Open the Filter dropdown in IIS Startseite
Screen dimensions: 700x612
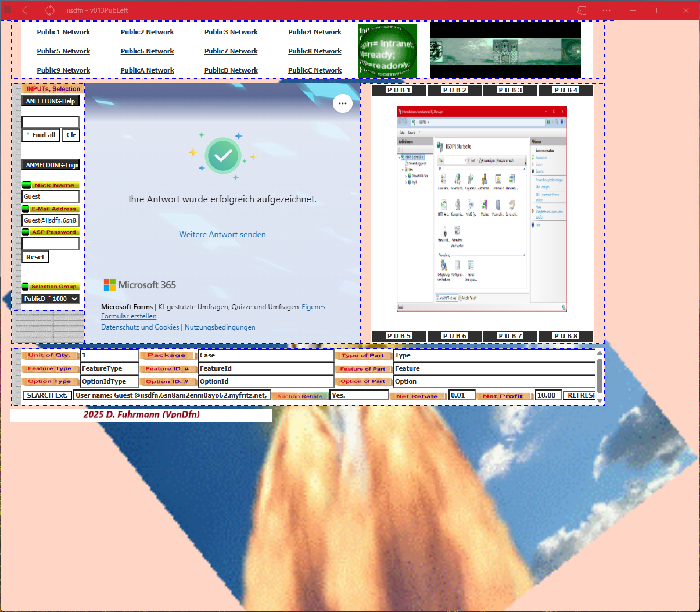[465, 160]
